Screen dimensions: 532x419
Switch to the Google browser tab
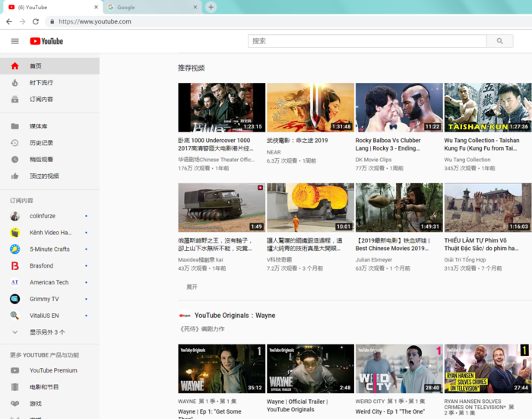(x=152, y=7)
